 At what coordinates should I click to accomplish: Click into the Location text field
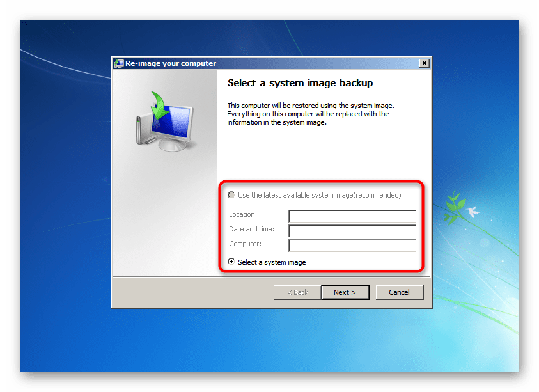pyautogui.click(x=352, y=216)
